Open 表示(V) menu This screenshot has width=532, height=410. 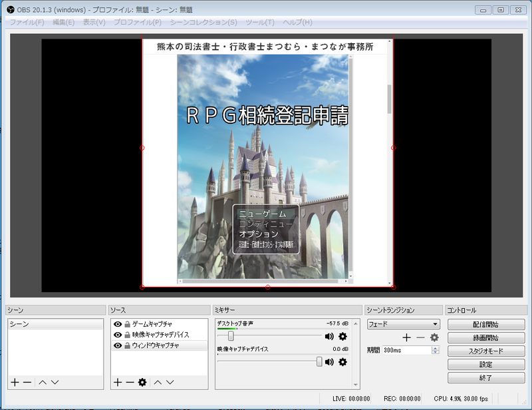[x=94, y=23]
